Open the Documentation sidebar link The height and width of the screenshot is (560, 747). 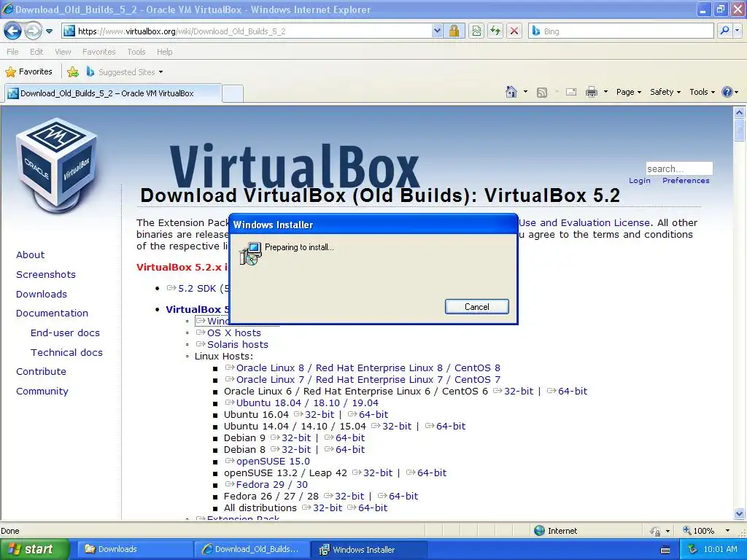point(52,314)
